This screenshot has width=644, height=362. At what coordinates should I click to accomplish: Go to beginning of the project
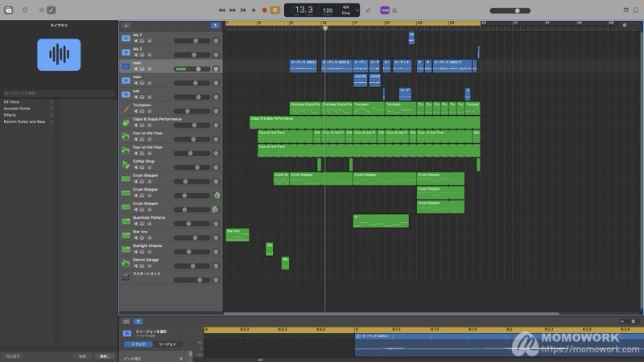[243, 10]
